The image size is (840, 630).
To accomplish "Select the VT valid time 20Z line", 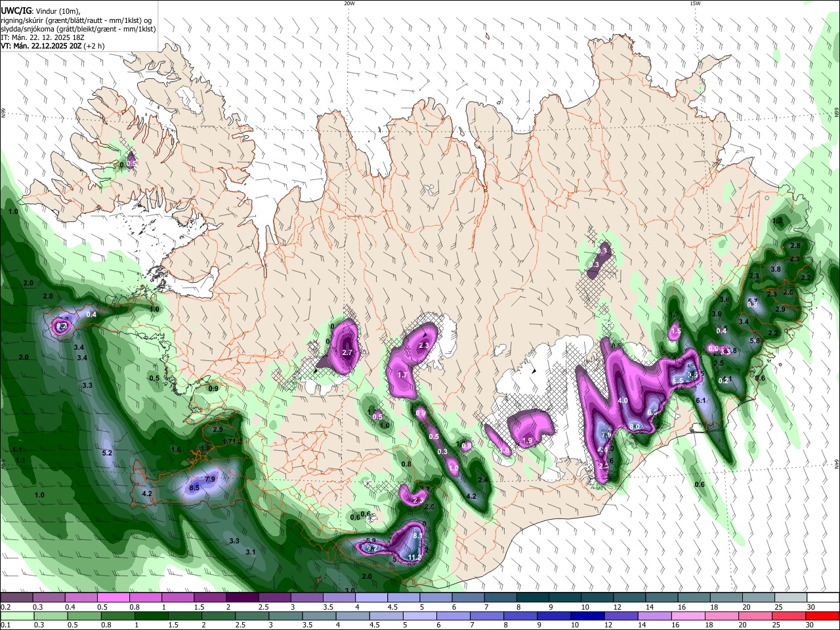I will [x=52, y=47].
